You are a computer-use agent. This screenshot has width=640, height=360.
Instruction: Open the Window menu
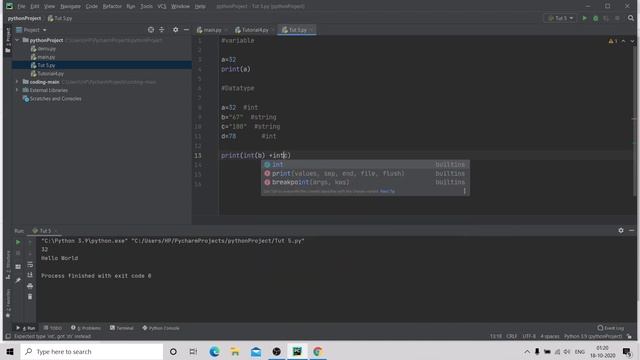[180, 6]
